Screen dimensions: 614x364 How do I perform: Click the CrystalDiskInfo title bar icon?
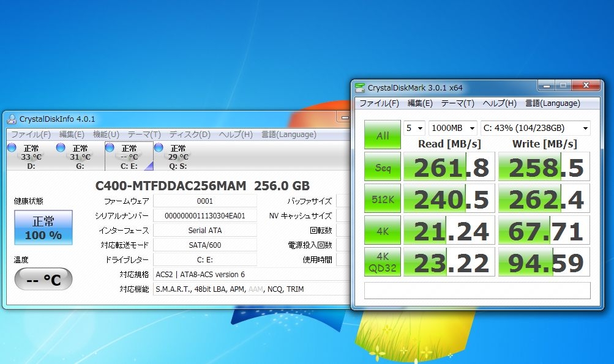pyautogui.click(x=11, y=119)
